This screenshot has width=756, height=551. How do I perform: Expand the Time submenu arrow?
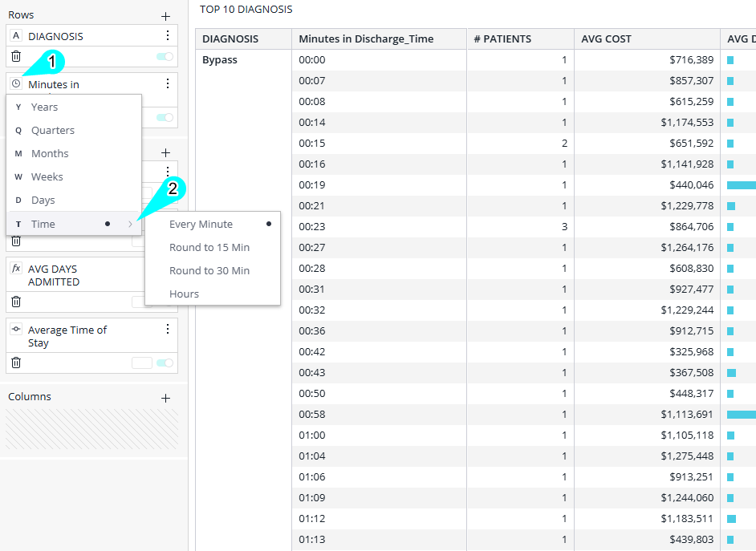tap(131, 225)
